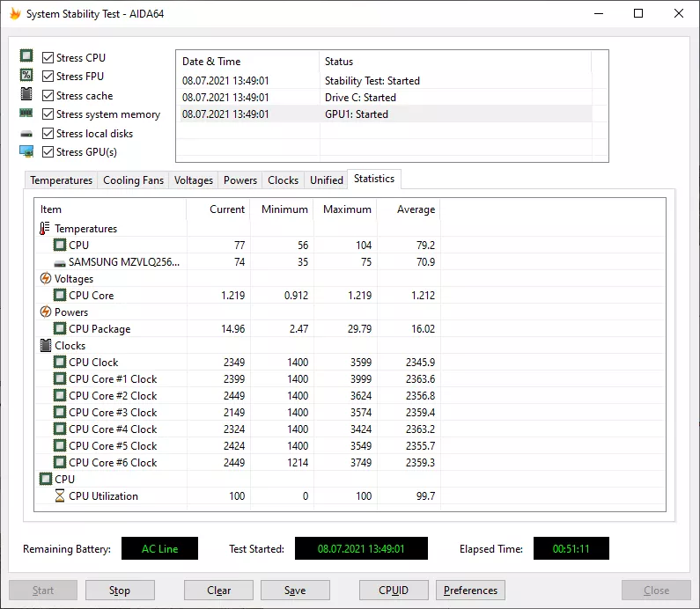Click the RAM module icon beside Stress system memory
The height and width of the screenshot is (609, 700).
pos(26,114)
